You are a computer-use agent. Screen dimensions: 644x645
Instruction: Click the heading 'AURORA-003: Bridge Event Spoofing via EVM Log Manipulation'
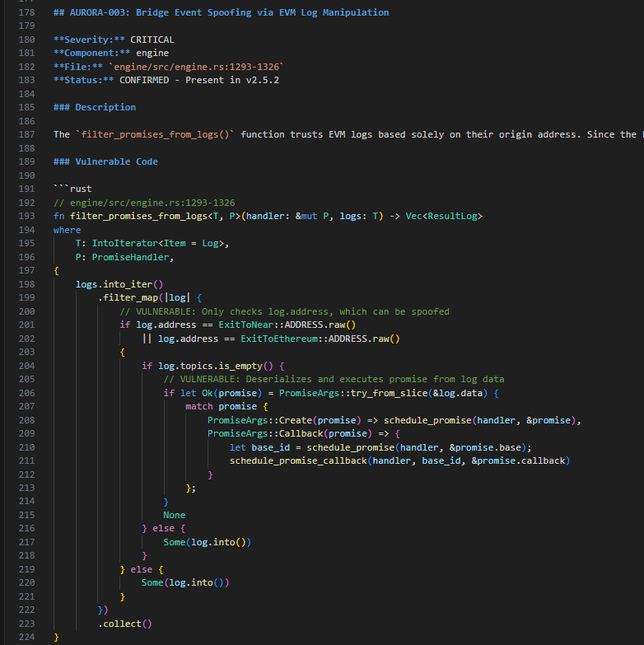click(x=229, y=12)
